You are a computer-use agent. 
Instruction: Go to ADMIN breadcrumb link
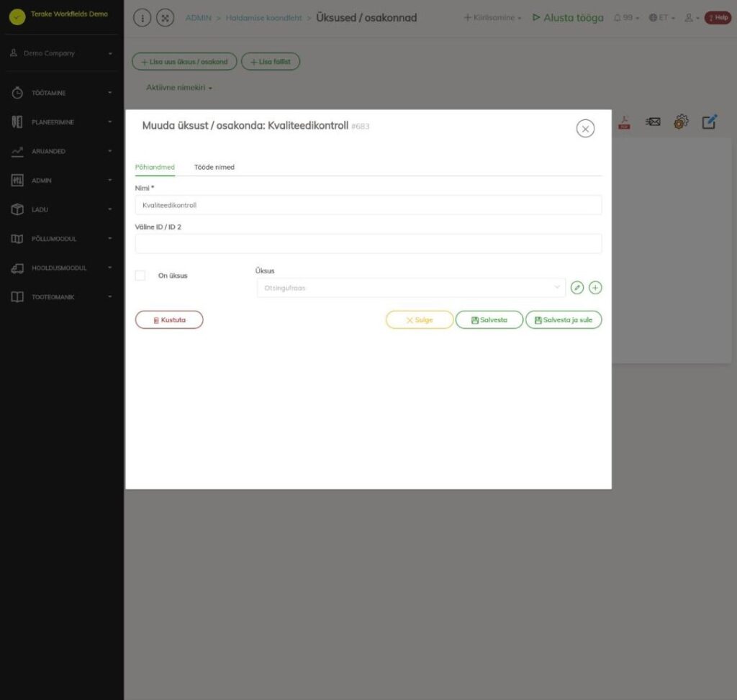[x=199, y=18]
